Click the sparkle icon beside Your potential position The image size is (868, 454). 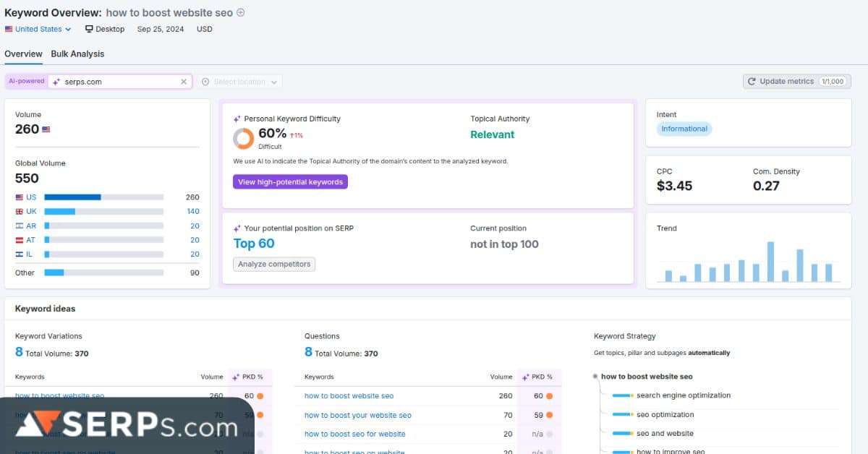[237, 228]
